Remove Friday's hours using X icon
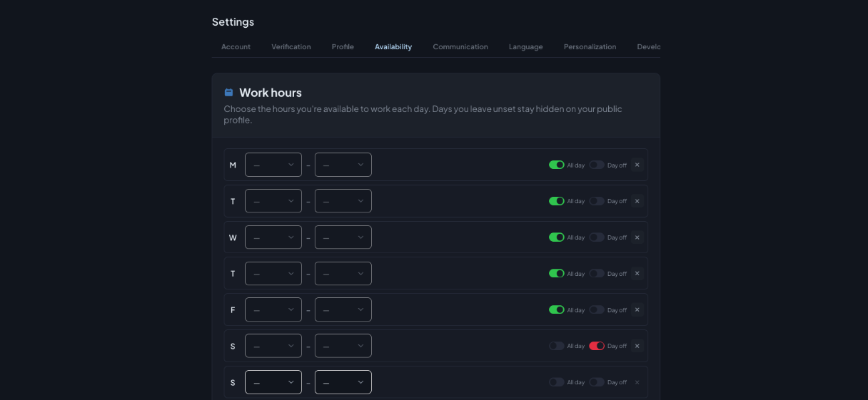Image resolution: width=868 pixels, height=400 pixels. tap(637, 310)
